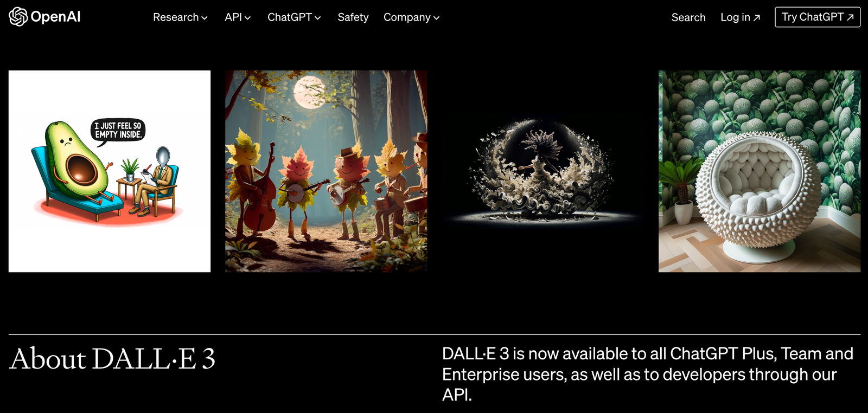The image size is (868, 413).
Task: Click the avocado's speech bubble text
Action: coord(118,130)
